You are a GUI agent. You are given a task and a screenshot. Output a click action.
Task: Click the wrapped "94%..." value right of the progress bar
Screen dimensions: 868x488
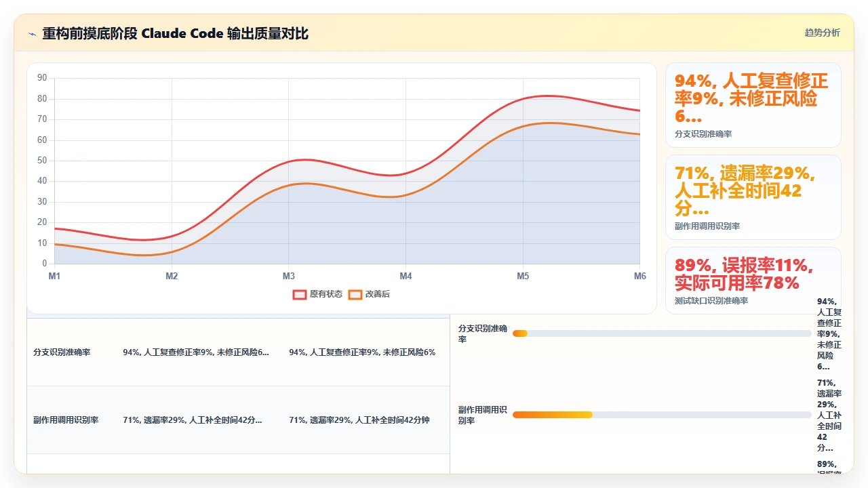click(x=829, y=334)
